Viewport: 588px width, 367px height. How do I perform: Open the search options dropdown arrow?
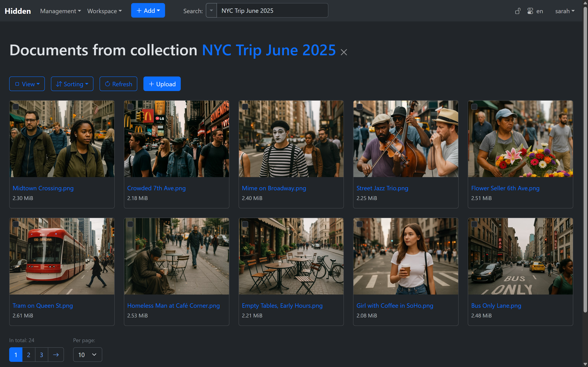(211, 11)
